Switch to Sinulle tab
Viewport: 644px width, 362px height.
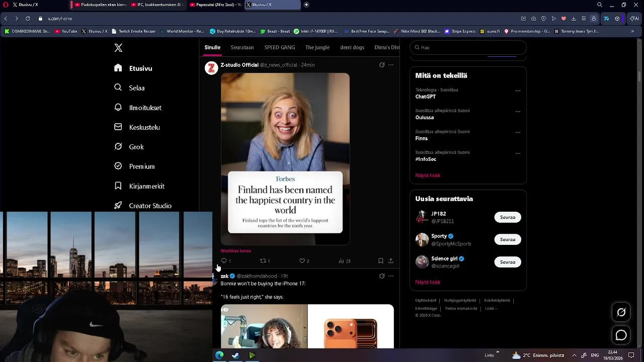point(212,47)
